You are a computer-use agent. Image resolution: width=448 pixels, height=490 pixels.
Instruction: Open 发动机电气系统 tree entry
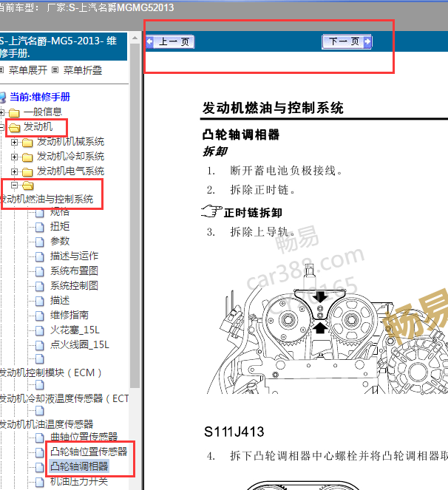71,171
